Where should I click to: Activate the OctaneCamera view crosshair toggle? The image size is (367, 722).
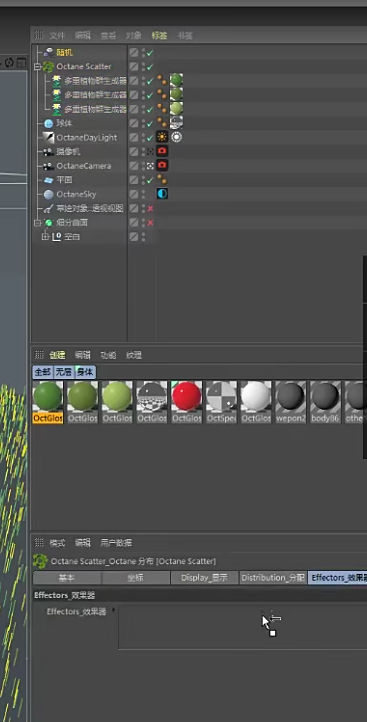click(x=150, y=166)
